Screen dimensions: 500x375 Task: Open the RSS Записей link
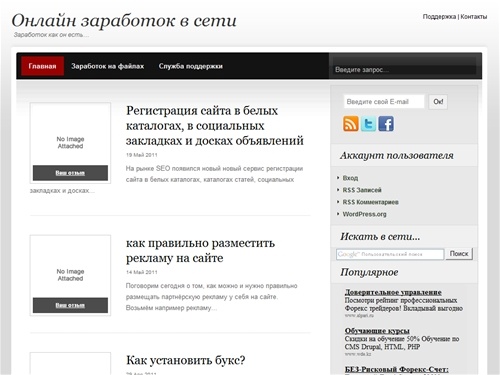(362, 190)
